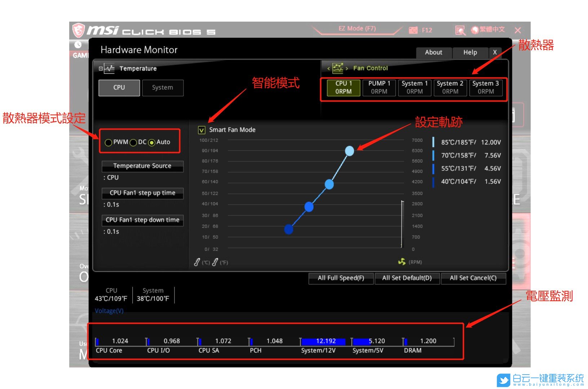Switch to the PUMP 1 fan tab
The height and width of the screenshot is (389, 588).
click(379, 88)
